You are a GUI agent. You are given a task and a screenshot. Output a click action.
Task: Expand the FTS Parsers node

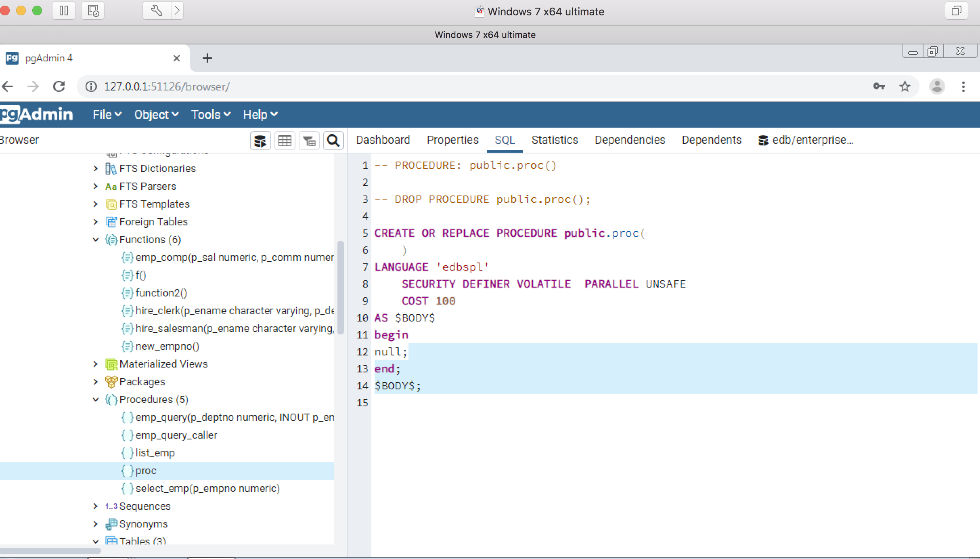(95, 186)
